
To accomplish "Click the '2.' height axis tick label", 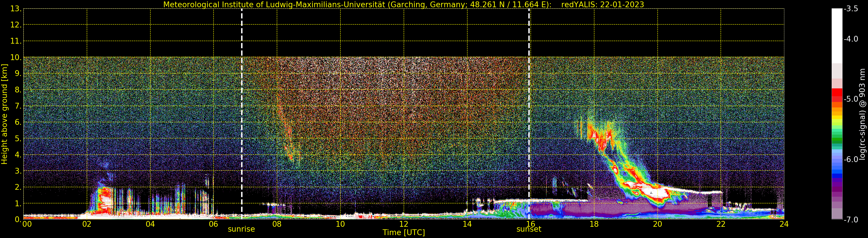I will [18, 187].
